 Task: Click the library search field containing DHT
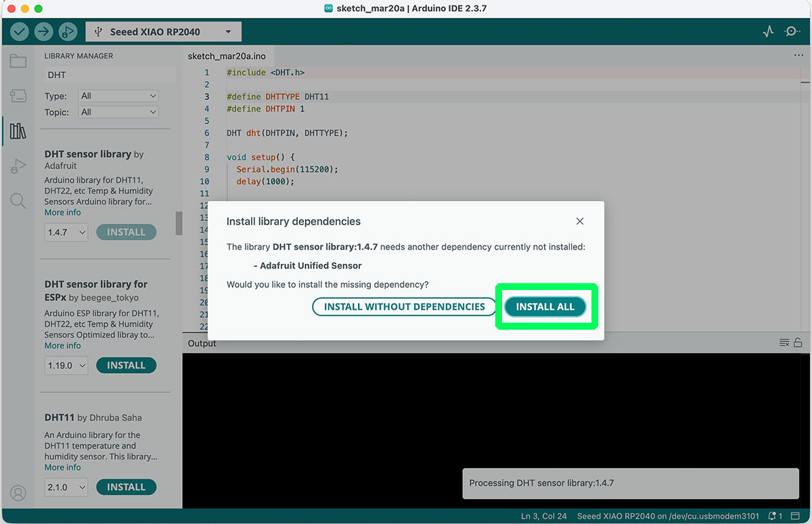coord(110,75)
